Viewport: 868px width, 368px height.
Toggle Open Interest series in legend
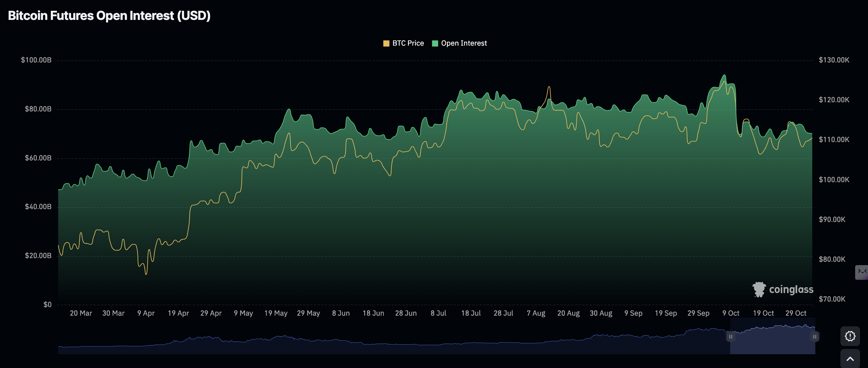464,43
